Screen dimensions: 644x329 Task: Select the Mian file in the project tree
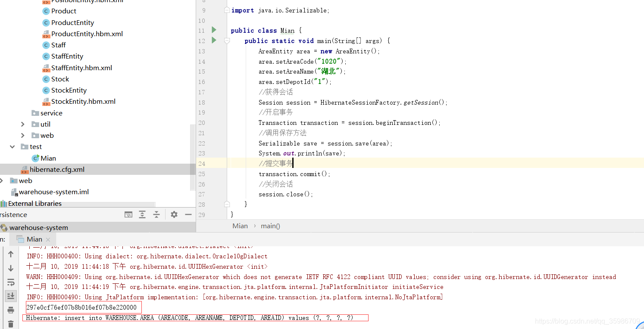click(48, 158)
